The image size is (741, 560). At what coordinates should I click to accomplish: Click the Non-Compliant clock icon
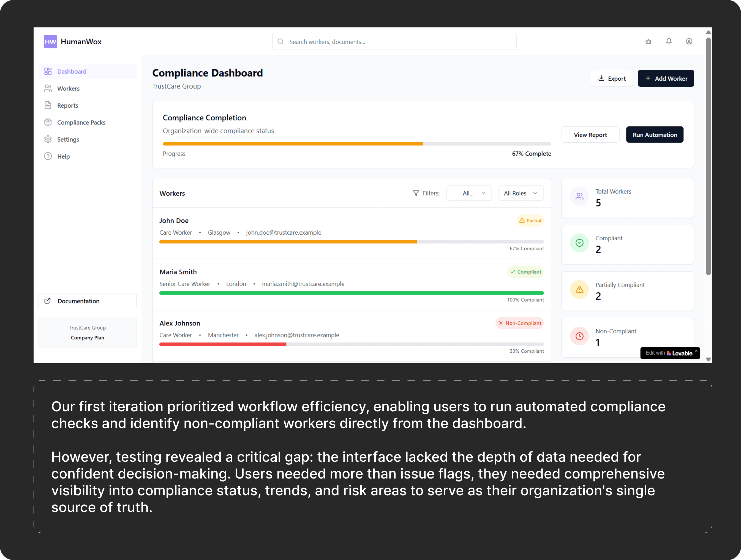579,336
